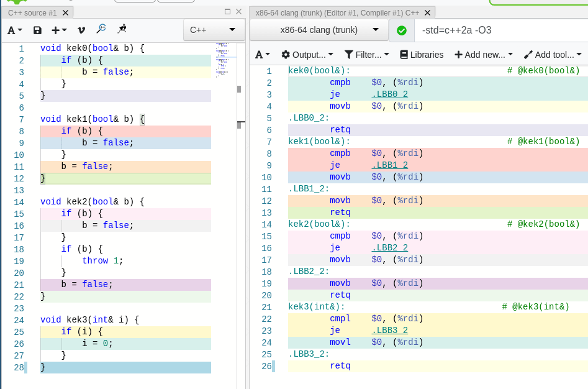Open the Add tool menu
This screenshot has width=588, height=389.
[x=552, y=55]
